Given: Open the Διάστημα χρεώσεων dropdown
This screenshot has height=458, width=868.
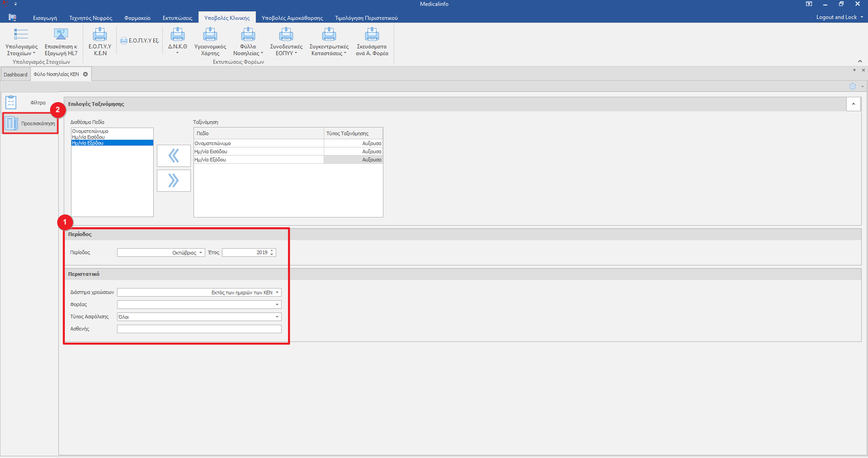Looking at the screenshot, I should [277, 293].
